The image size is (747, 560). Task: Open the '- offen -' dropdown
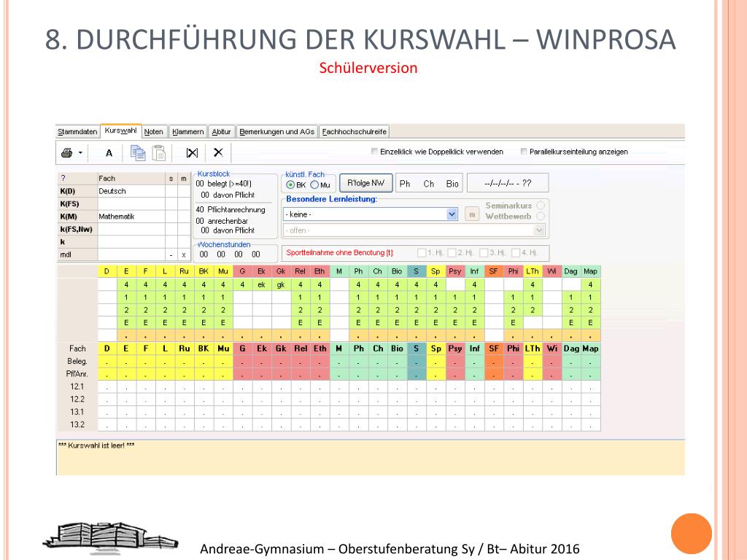click(539, 230)
